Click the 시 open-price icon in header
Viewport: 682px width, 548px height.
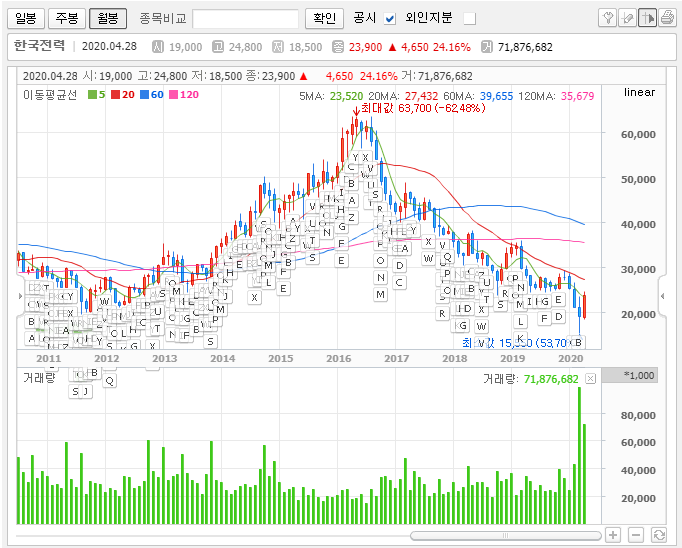coord(158,47)
